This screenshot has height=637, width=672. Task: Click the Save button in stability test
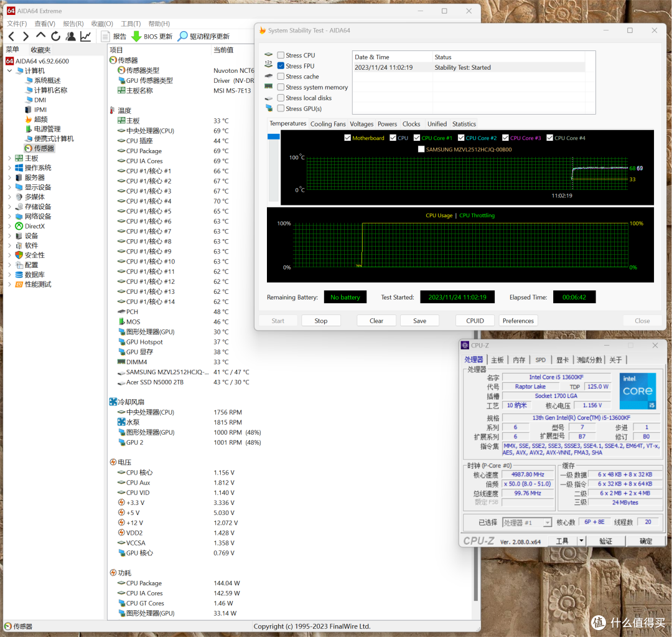[419, 321]
